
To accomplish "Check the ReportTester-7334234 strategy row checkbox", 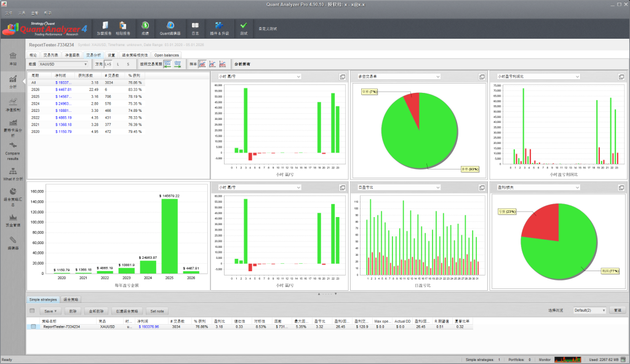I will click(33, 326).
